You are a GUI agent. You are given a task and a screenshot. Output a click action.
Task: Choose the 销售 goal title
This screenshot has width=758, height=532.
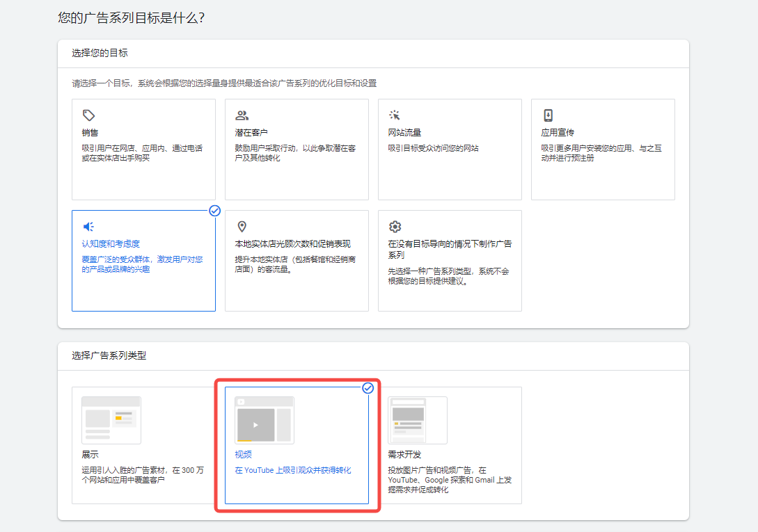click(x=90, y=133)
